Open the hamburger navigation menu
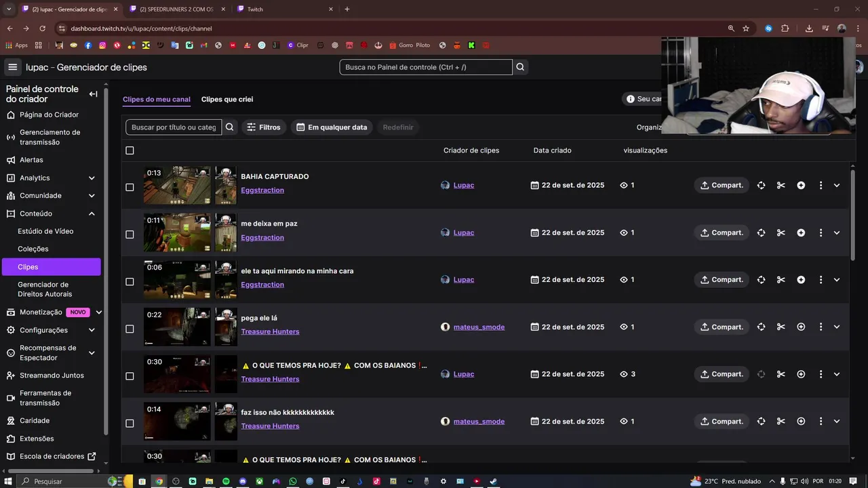 [12, 67]
